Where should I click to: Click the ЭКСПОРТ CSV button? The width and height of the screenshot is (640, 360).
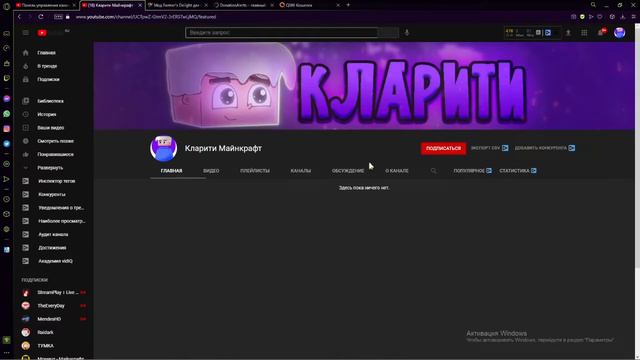pyautogui.click(x=489, y=148)
